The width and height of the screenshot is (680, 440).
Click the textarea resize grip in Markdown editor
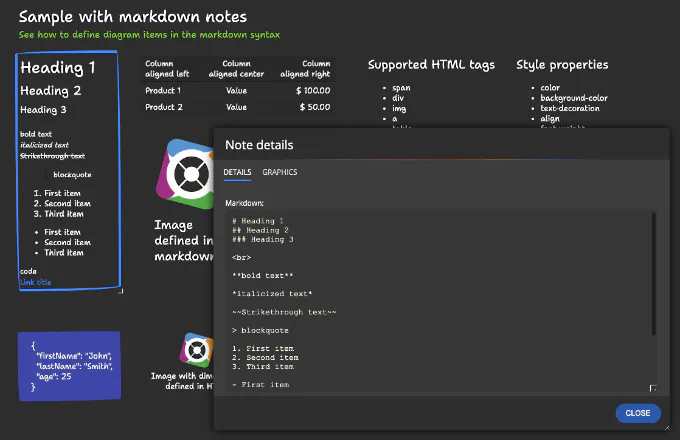point(653,388)
